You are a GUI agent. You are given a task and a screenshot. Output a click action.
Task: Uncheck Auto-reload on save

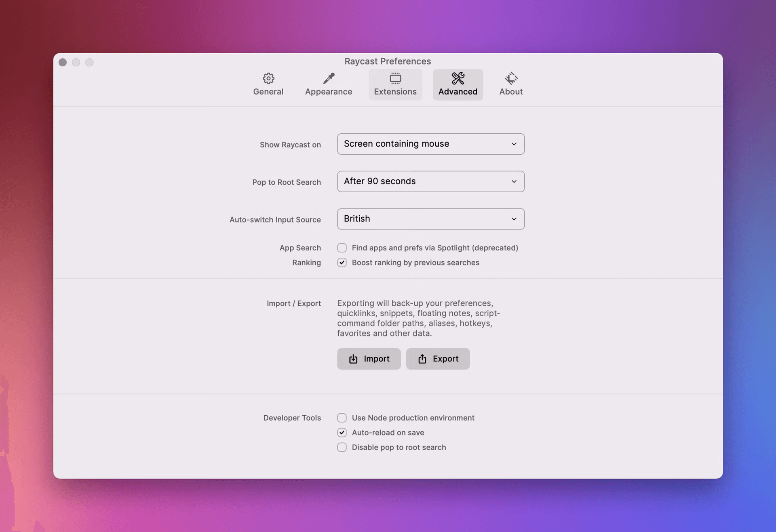342,432
